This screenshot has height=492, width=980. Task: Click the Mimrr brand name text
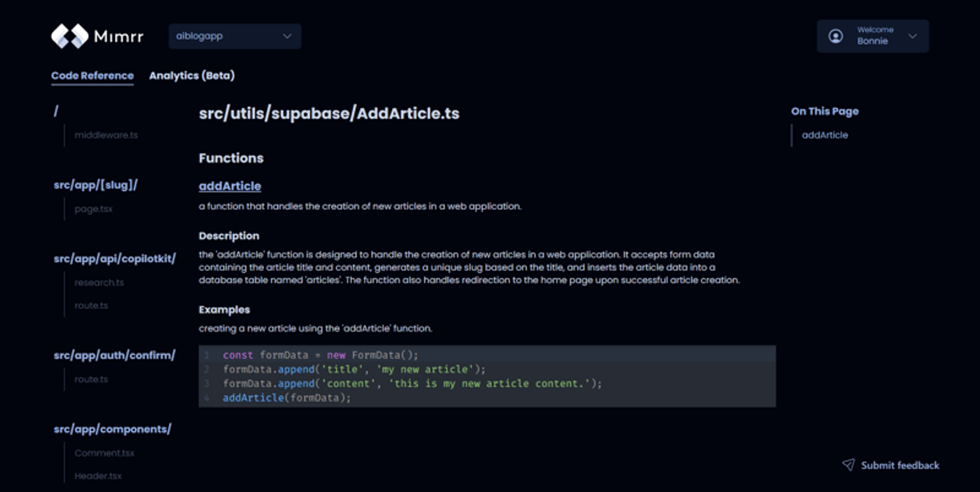[x=119, y=36]
